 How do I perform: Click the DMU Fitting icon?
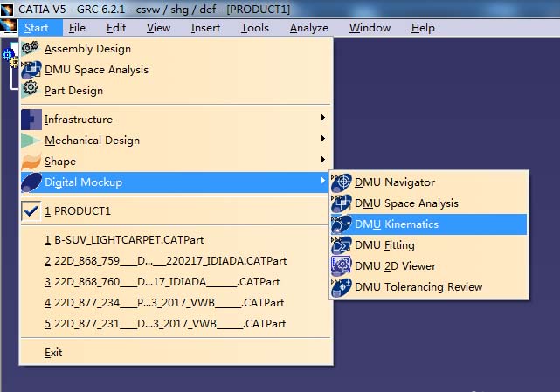(342, 245)
